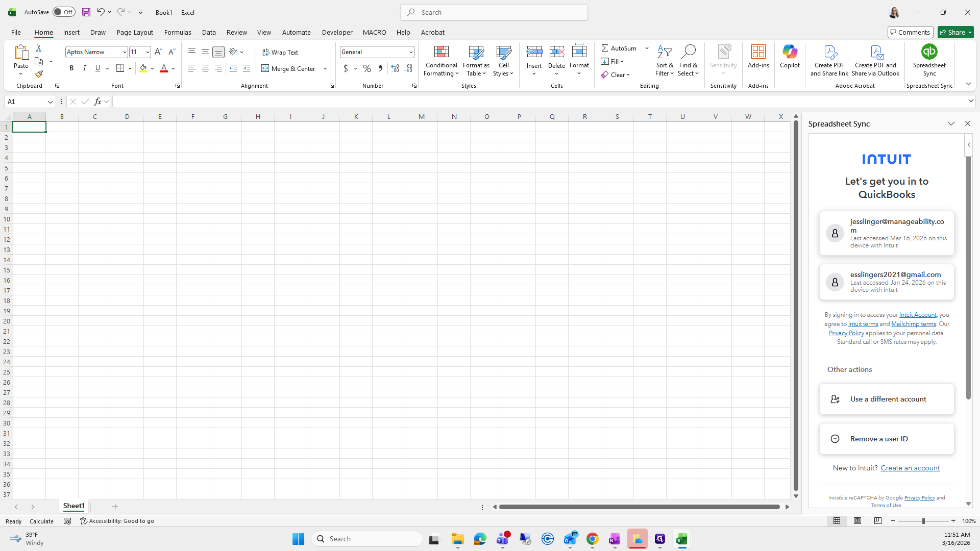980x551 pixels.
Task: Toggle Bold formatting
Action: coord(71,68)
